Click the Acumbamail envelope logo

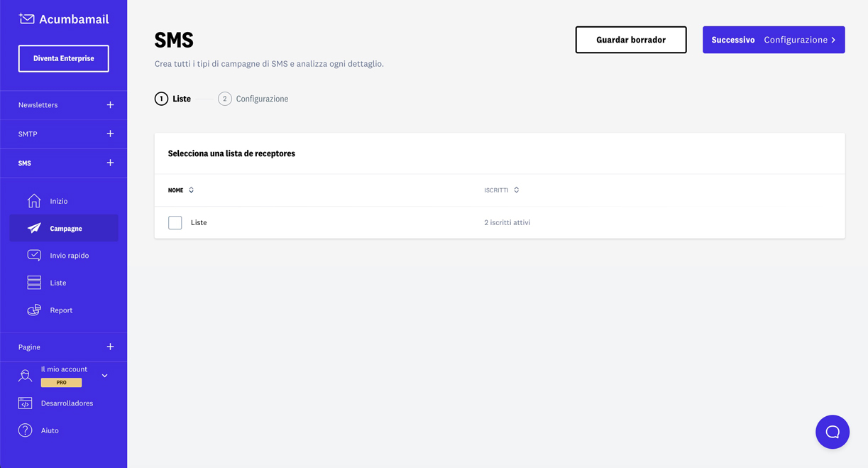coord(26,18)
